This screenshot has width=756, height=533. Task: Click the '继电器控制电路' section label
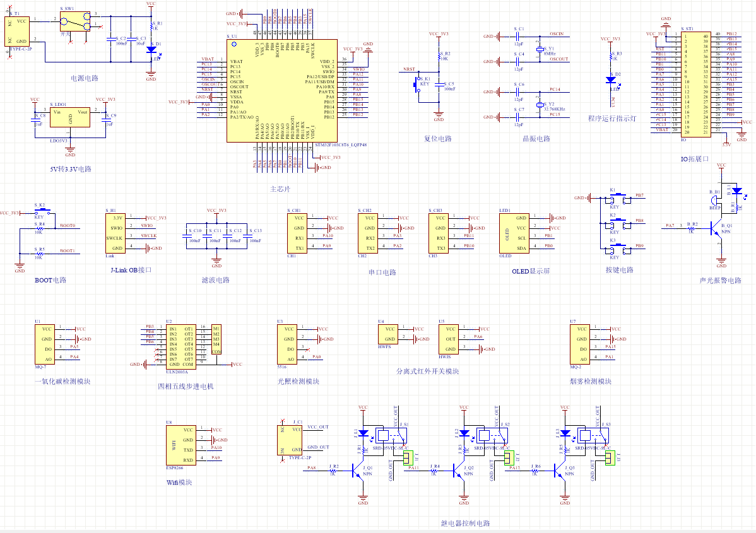pyautogui.click(x=465, y=523)
